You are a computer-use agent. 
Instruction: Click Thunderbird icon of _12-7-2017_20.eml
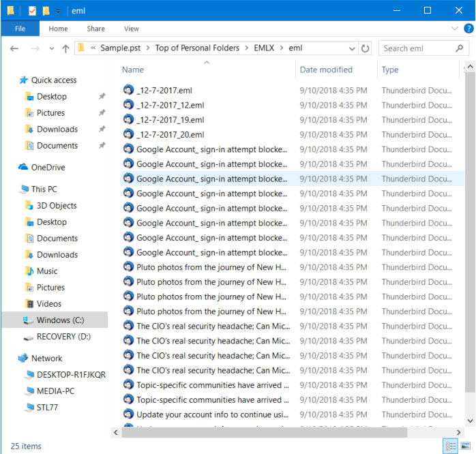pyautogui.click(x=128, y=134)
